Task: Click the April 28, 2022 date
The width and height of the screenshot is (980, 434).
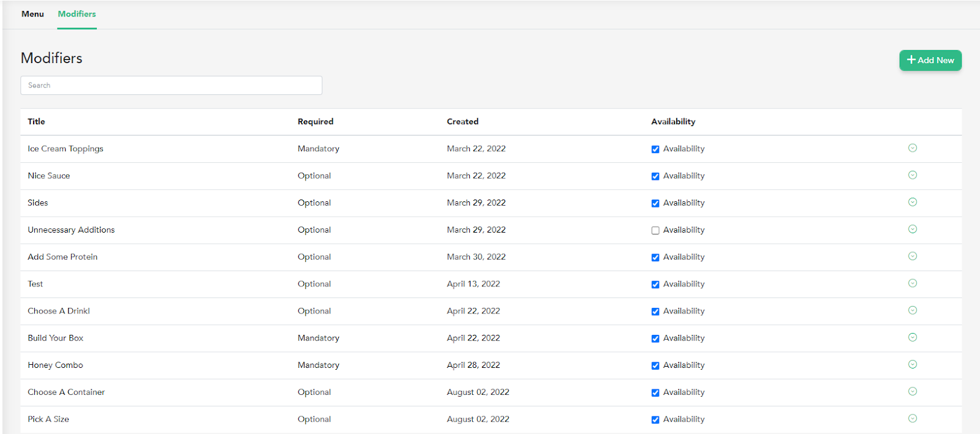Action: [x=473, y=365]
